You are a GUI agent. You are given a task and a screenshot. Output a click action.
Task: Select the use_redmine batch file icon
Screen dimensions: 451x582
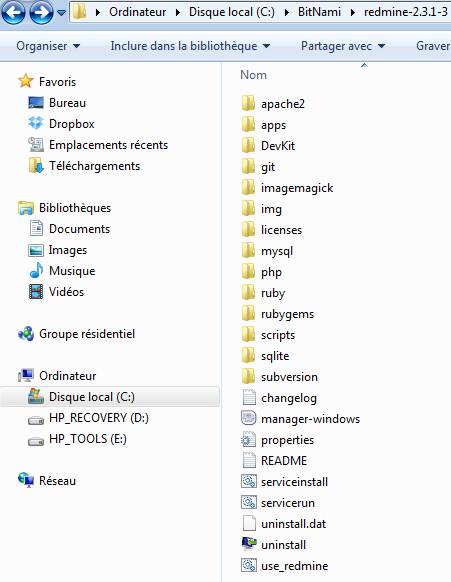(x=248, y=565)
